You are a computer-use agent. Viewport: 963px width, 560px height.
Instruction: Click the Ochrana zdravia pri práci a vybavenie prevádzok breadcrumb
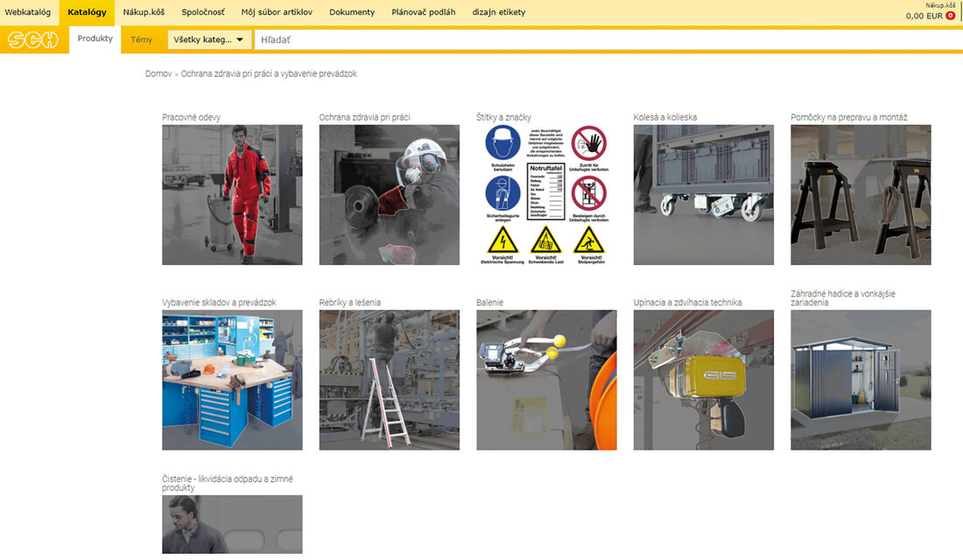pyautogui.click(x=269, y=73)
